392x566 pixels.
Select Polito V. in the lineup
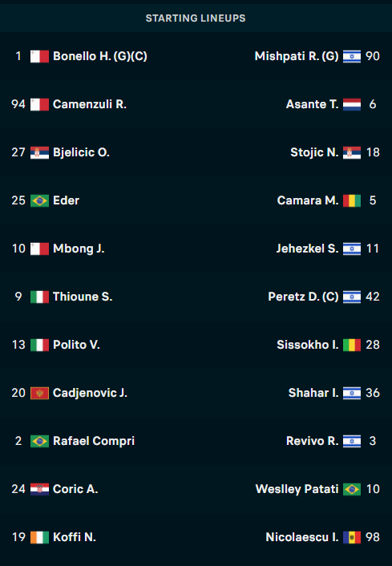click(76, 345)
